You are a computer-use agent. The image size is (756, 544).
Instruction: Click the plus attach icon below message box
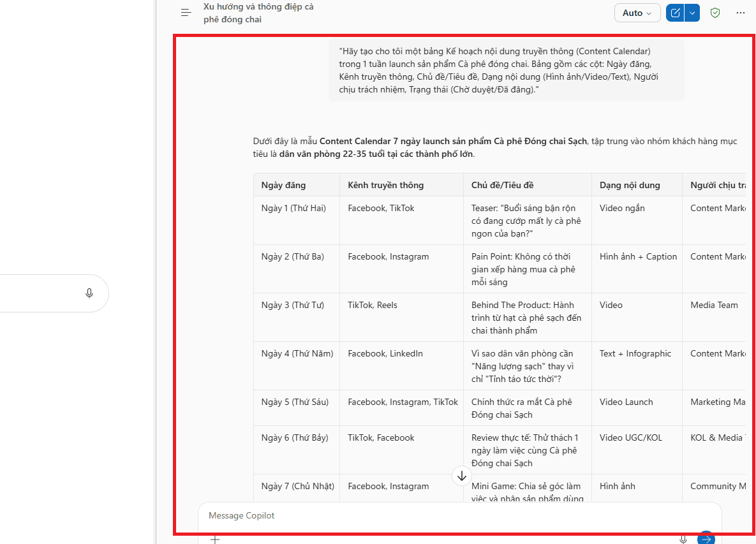point(215,540)
